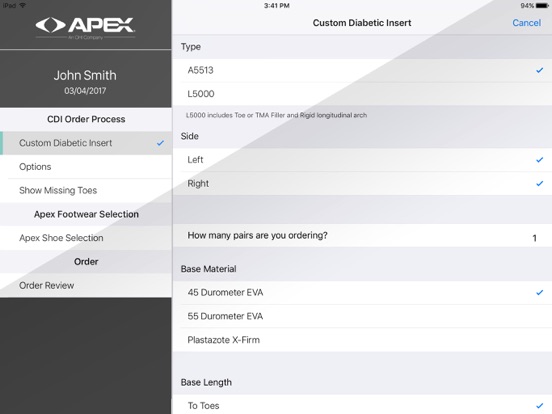Select the L5000 type option
Viewport: 552px width, 414px height.
pos(362,94)
